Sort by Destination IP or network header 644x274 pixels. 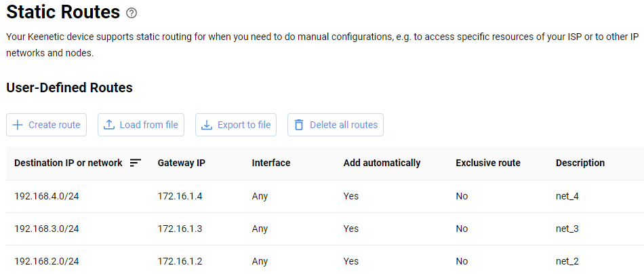click(68, 163)
